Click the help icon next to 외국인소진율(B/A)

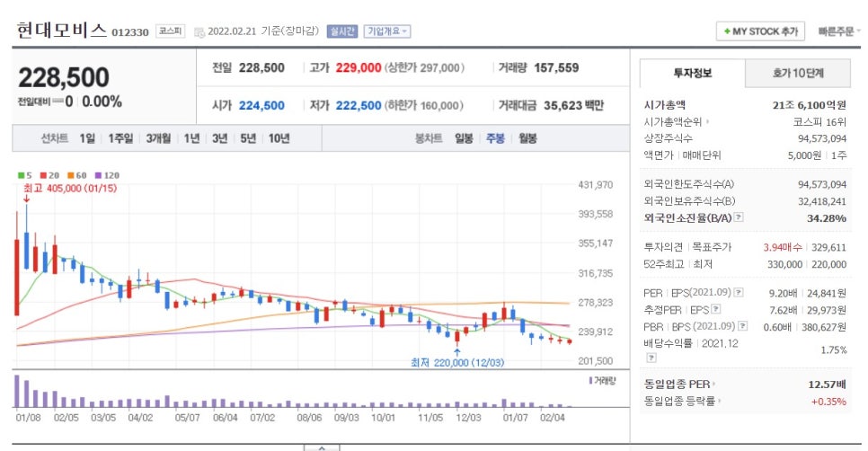(x=739, y=217)
